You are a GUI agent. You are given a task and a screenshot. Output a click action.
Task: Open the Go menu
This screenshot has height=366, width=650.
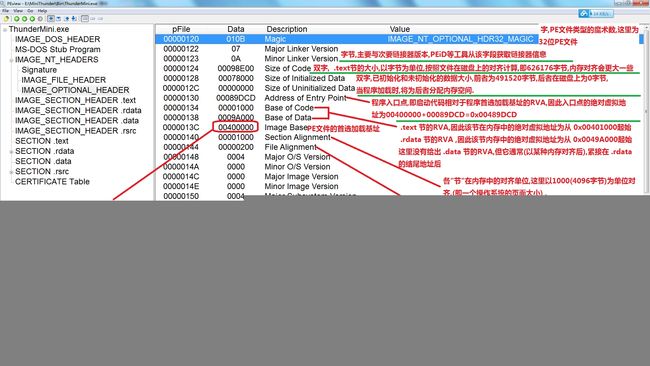[30, 11]
